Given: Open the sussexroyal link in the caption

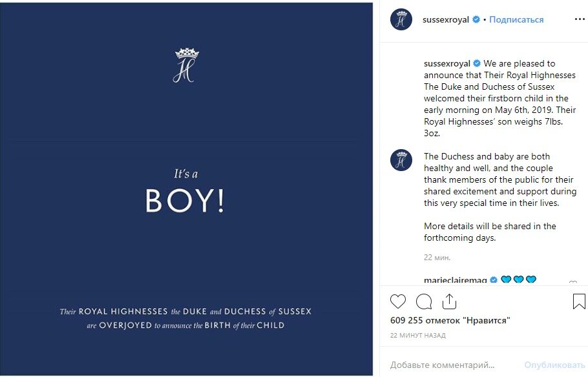Looking at the screenshot, I should click(446, 64).
